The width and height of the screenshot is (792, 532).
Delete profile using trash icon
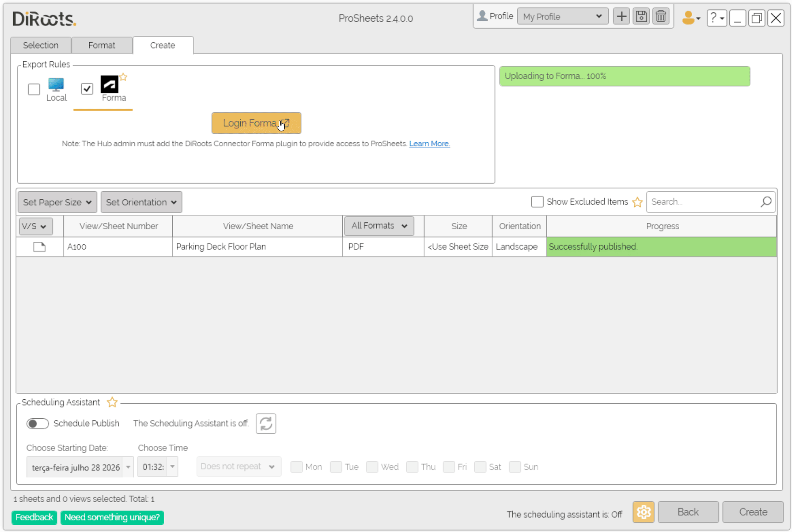pos(661,17)
